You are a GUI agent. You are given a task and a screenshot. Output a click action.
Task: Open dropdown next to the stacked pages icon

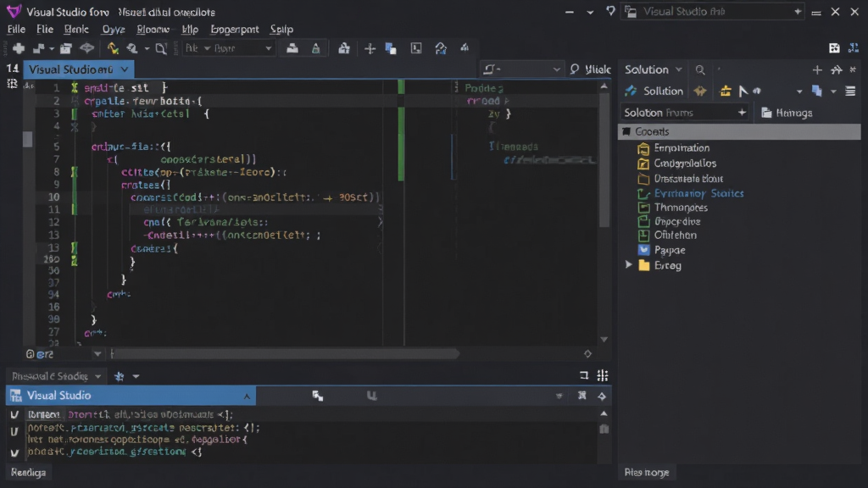[833, 91]
